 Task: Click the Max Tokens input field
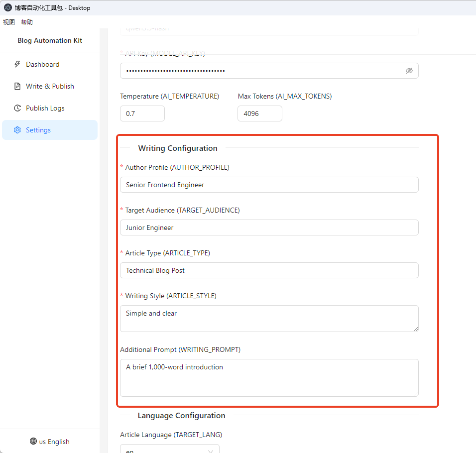click(x=260, y=113)
